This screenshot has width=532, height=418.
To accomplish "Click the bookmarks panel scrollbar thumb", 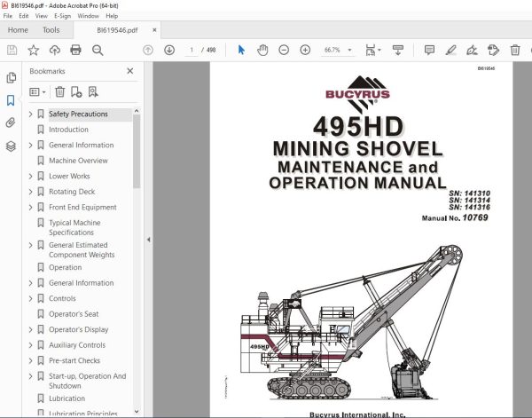I will [x=137, y=152].
